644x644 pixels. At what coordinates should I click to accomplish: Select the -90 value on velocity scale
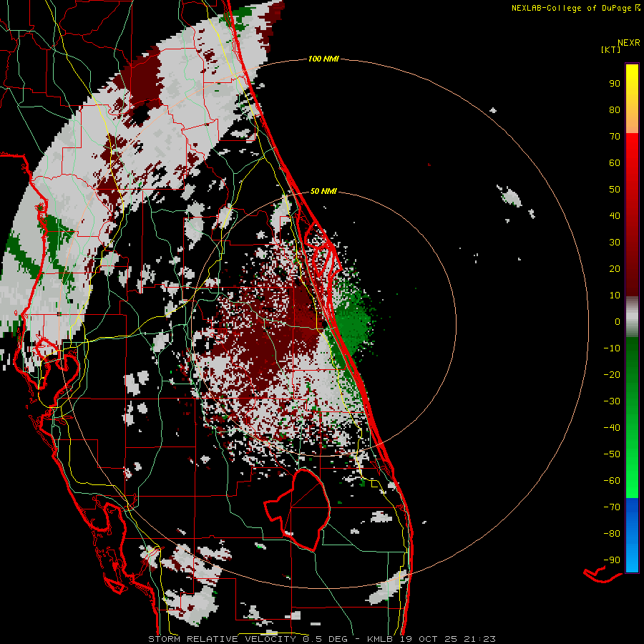click(x=612, y=560)
